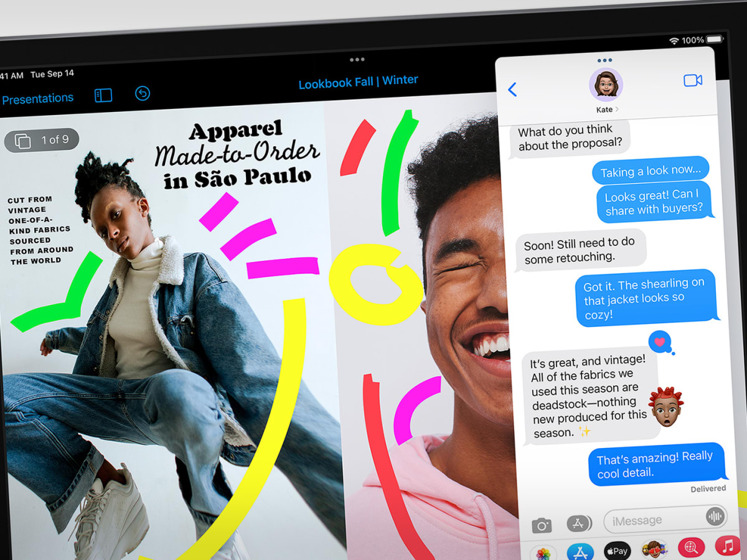Select 'Taking a look now...' message

(x=650, y=170)
